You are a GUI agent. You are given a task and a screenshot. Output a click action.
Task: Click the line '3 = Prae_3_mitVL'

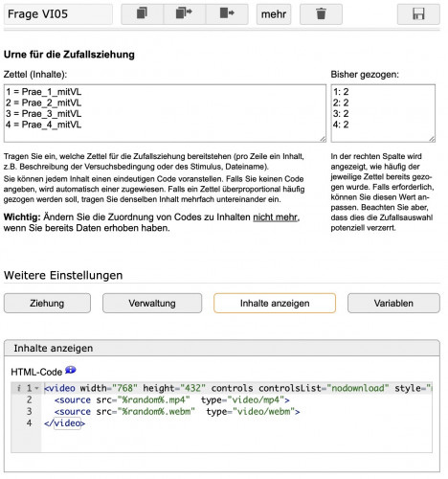tap(43, 114)
